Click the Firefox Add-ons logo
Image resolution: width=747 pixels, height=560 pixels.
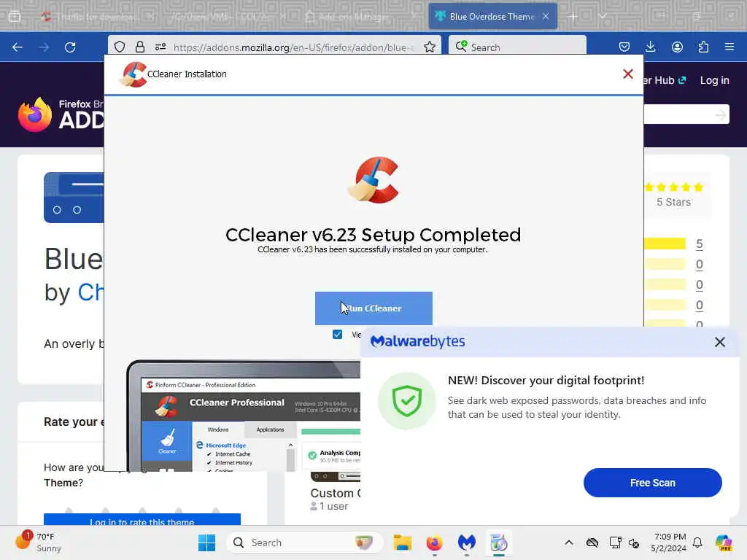pyautogui.click(x=61, y=114)
